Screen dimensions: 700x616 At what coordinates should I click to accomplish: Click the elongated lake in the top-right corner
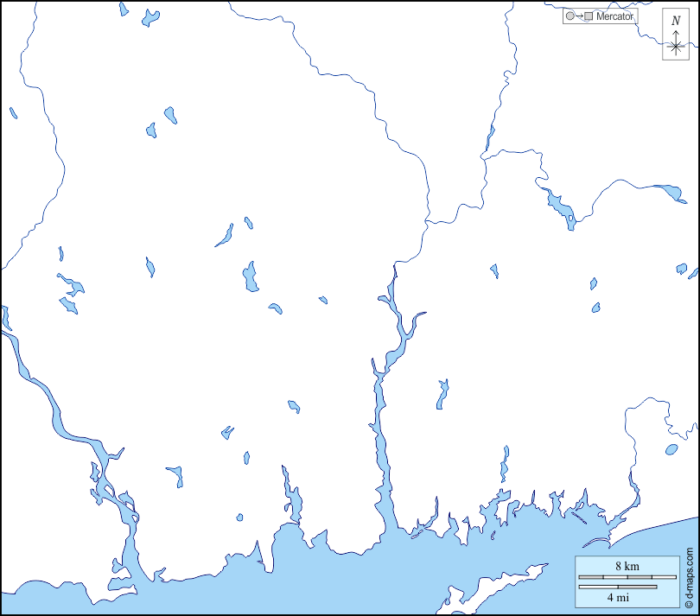(665, 190)
